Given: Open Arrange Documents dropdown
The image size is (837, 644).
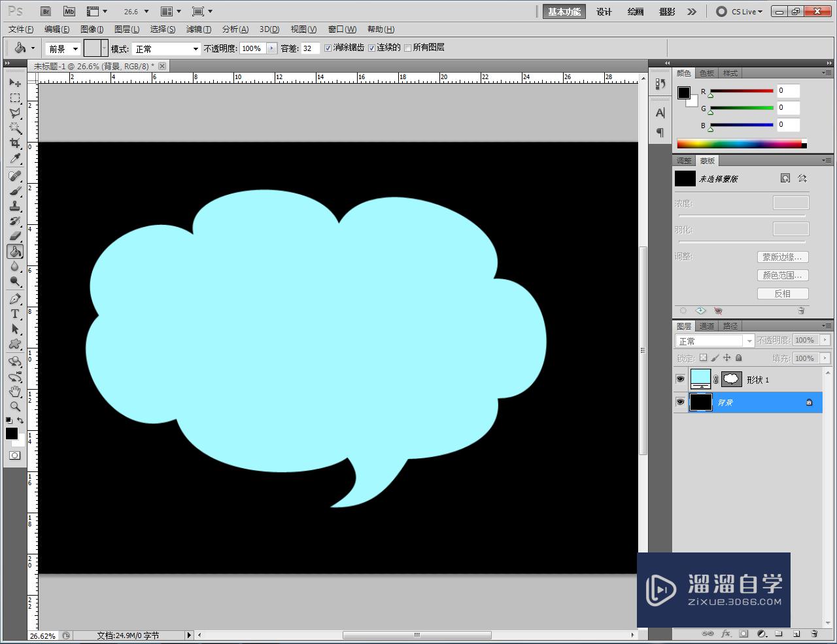Looking at the screenshot, I should click(x=171, y=12).
